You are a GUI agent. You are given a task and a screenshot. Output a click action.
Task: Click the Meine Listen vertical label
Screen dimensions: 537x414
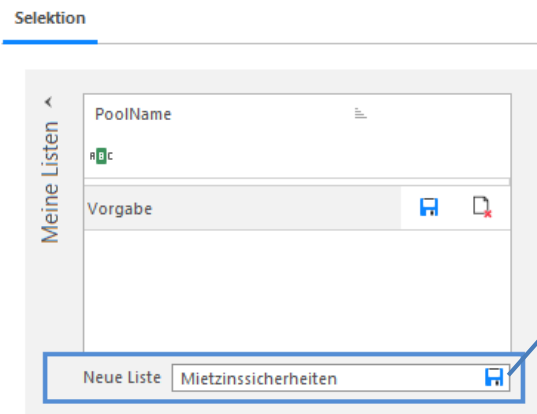point(50,182)
